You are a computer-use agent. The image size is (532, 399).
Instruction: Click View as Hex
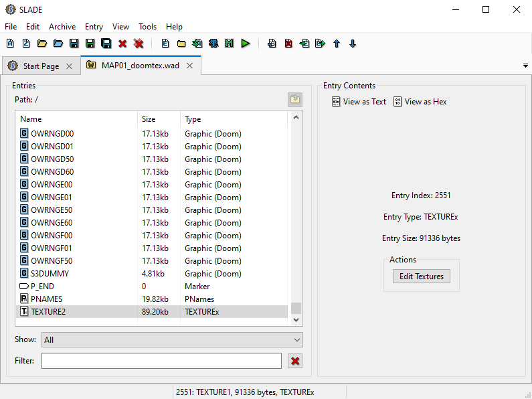420,102
